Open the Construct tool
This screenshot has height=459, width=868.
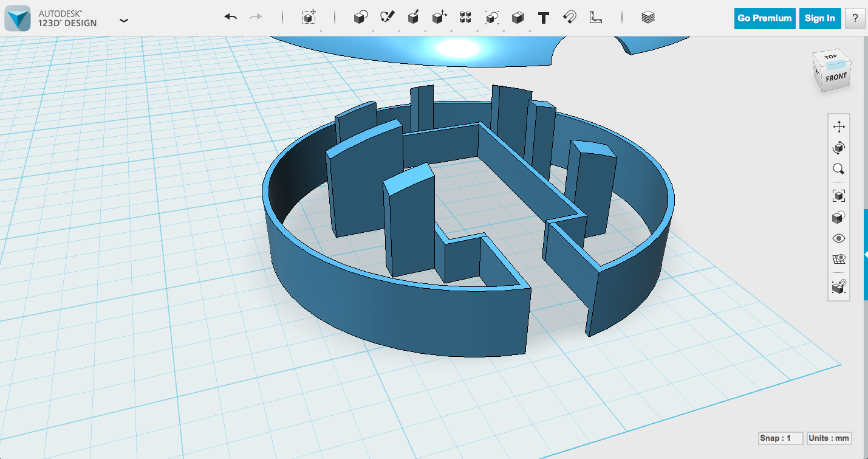414,17
